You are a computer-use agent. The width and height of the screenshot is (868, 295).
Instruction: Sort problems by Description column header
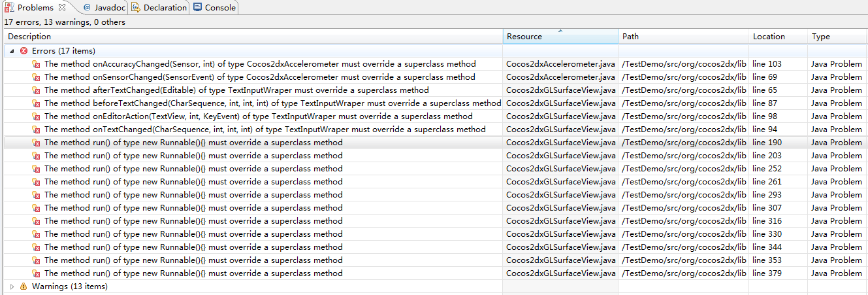tap(29, 37)
